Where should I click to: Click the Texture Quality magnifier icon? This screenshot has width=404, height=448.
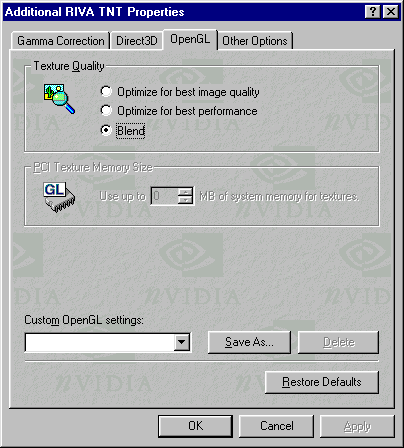click(x=59, y=99)
